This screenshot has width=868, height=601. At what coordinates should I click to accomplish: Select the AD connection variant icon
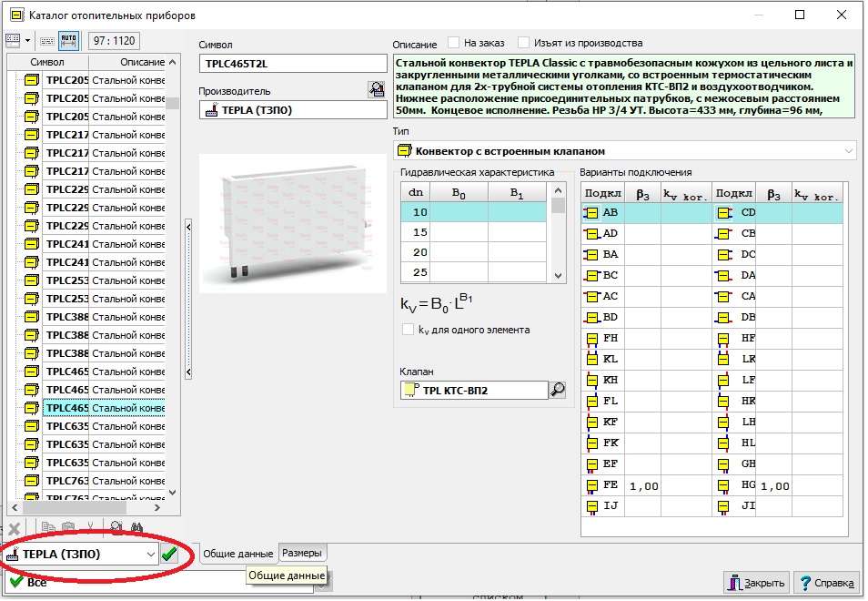click(591, 234)
